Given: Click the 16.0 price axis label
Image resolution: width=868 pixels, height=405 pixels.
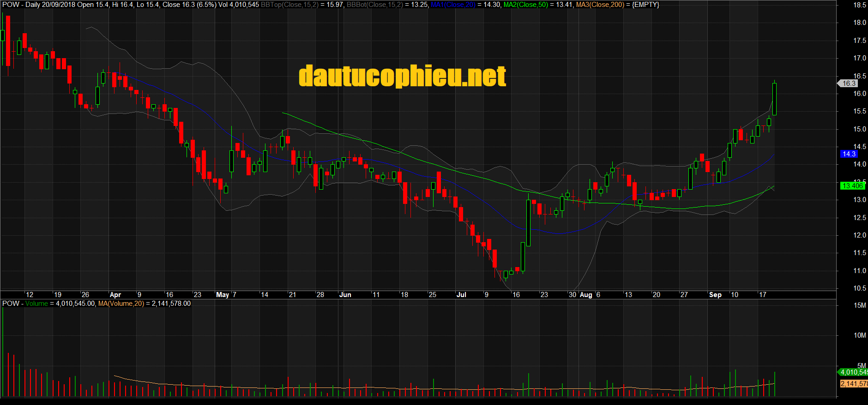Looking at the screenshot, I should pyautogui.click(x=860, y=94).
